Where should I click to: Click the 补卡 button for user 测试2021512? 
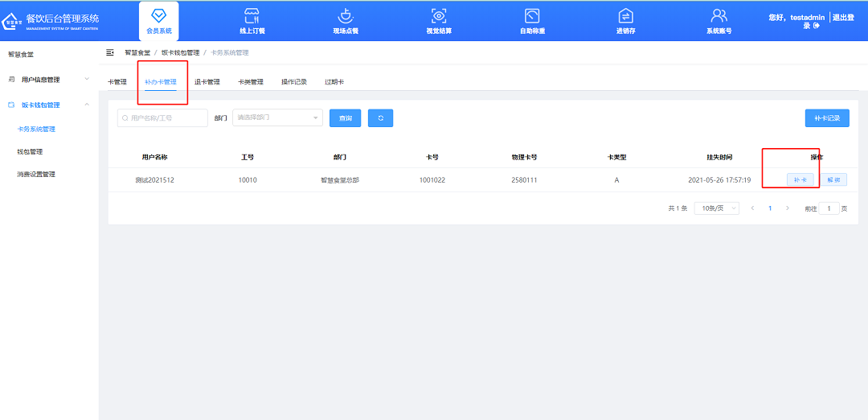[x=800, y=180]
